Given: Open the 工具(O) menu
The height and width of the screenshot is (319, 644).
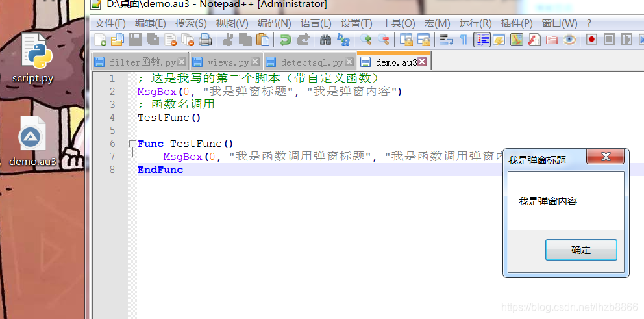Looking at the screenshot, I should pos(399,23).
